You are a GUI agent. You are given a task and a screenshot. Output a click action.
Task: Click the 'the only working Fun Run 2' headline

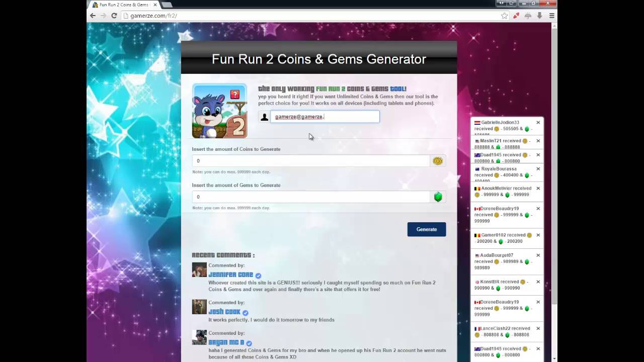[x=333, y=89]
